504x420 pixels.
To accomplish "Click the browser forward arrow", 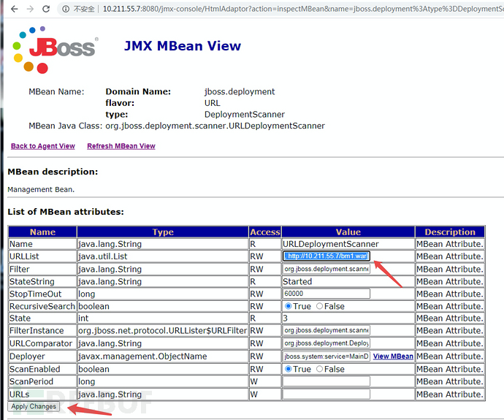I will click(x=29, y=9).
